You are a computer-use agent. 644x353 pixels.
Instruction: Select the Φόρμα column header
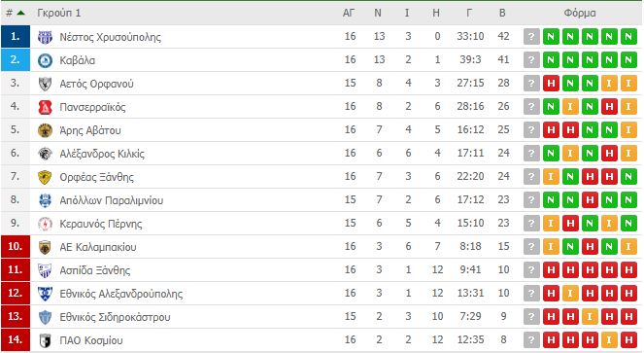click(x=580, y=14)
